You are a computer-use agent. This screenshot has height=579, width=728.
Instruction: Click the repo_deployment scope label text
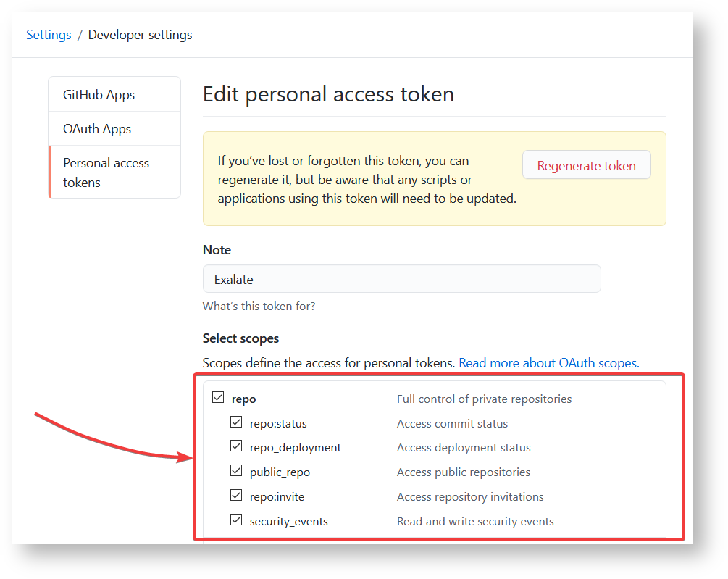point(295,448)
